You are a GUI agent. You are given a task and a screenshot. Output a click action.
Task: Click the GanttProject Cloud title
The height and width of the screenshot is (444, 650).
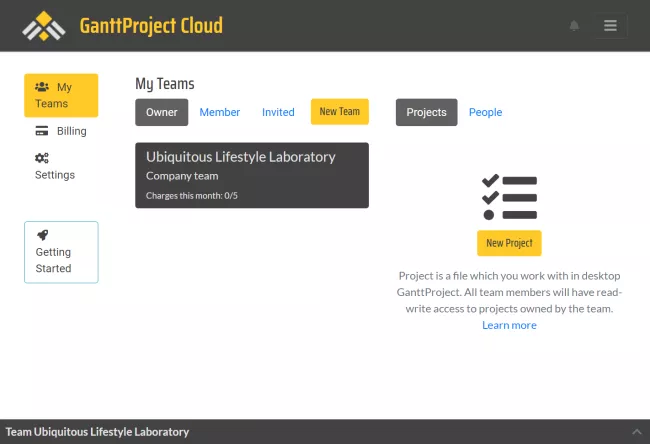(x=151, y=26)
